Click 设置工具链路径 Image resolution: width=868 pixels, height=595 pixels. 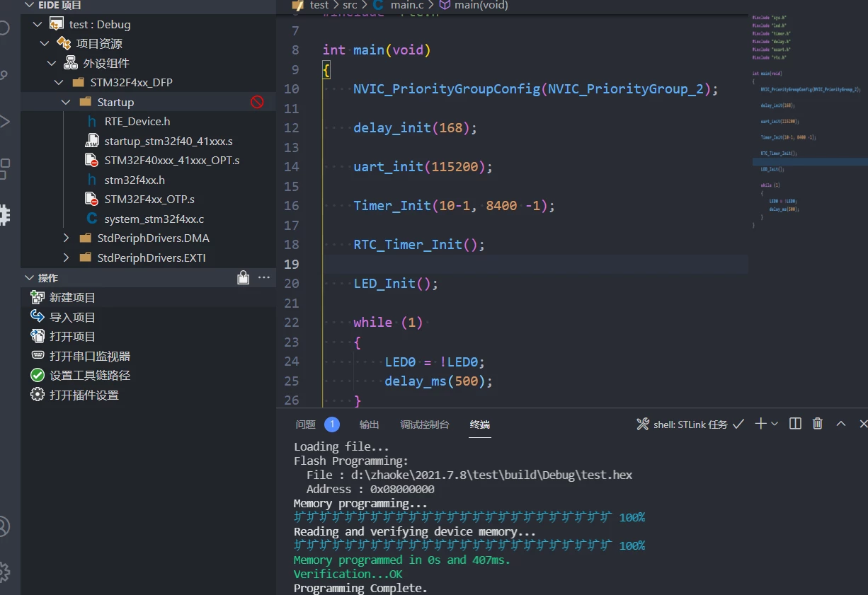point(90,376)
